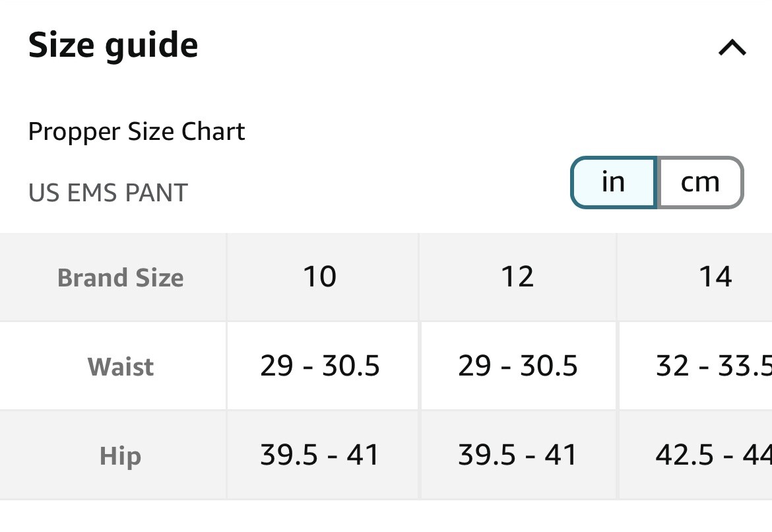
Task: Click the Propper Size Chart text
Action: (x=137, y=132)
